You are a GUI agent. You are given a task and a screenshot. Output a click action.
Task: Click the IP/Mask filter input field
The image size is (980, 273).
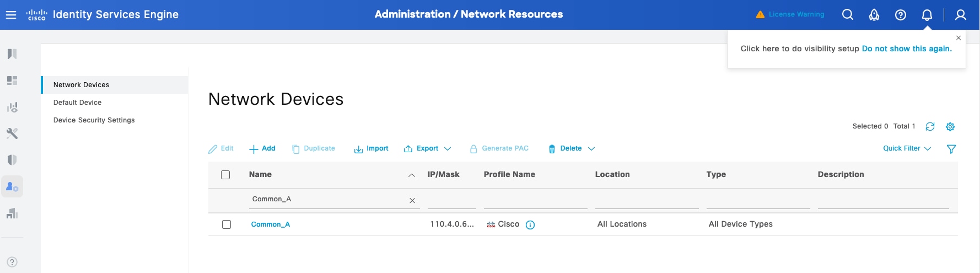click(451, 200)
